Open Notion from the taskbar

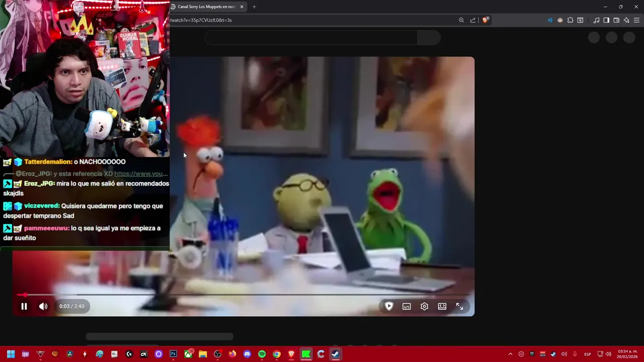click(114, 354)
